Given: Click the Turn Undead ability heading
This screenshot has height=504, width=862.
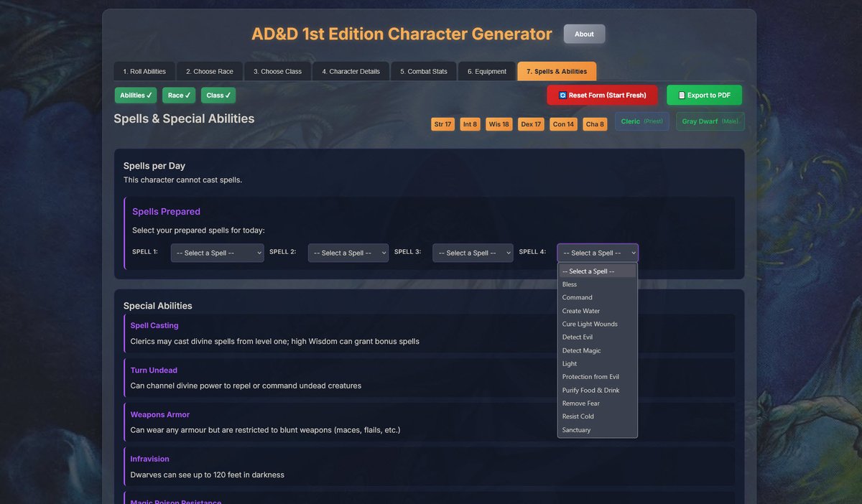Looking at the screenshot, I should click(154, 370).
